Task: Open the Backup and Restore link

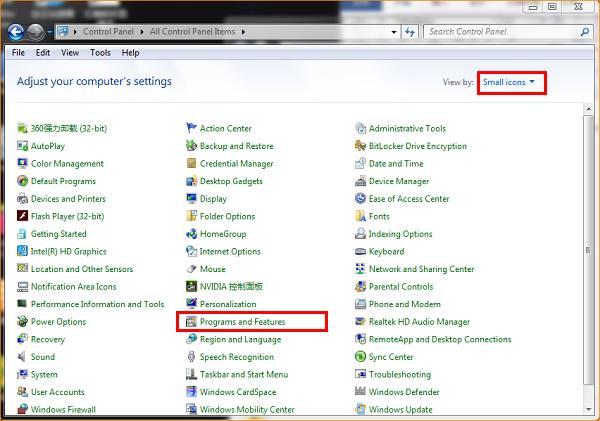Action: tap(236, 146)
